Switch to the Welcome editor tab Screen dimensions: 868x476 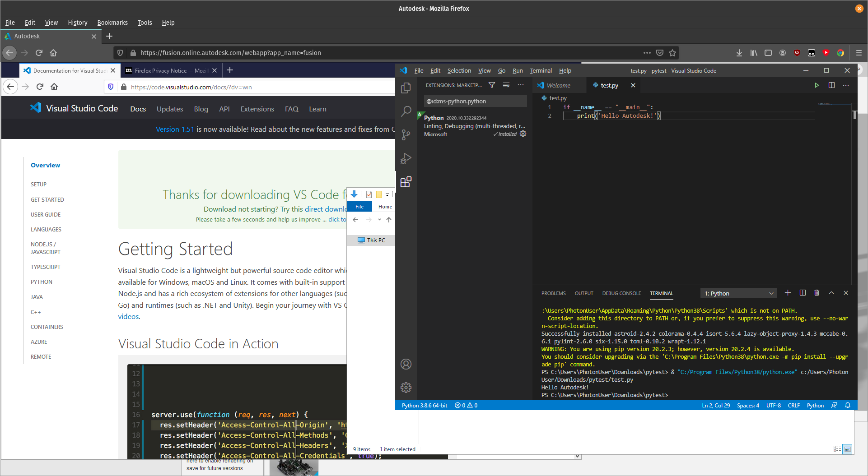pyautogui.click(x=559, y=85)
